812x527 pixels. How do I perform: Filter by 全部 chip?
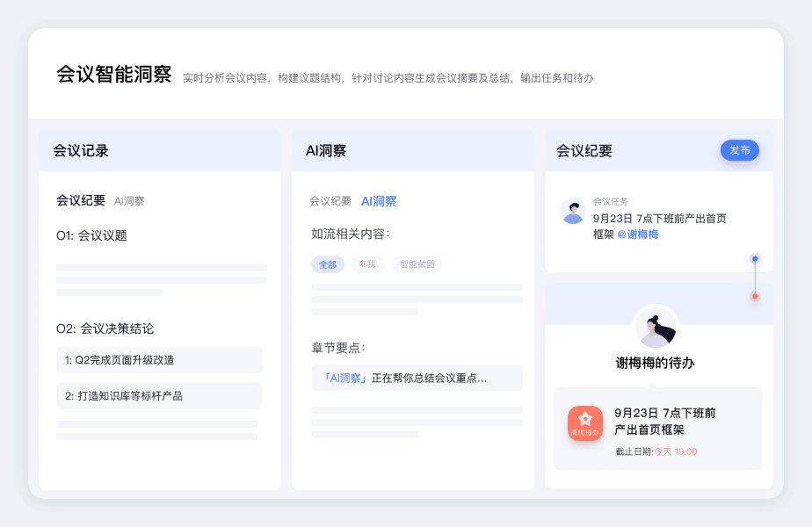click(327, 264)
